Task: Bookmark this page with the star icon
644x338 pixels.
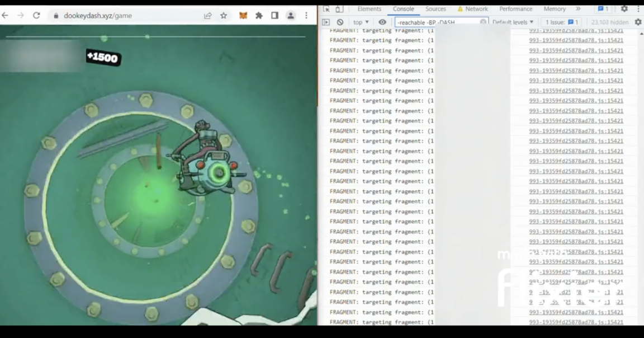Action: tap(224, 16)
